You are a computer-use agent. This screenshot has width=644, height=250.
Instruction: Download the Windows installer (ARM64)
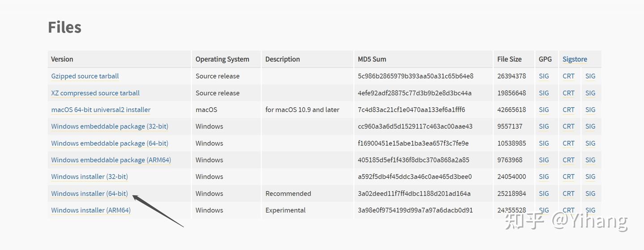[x=91, y=210]
